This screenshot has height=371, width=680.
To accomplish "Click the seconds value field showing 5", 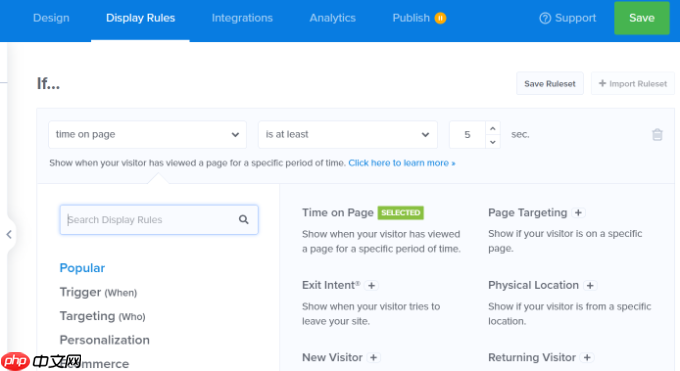I will click(x=467, y=135).
